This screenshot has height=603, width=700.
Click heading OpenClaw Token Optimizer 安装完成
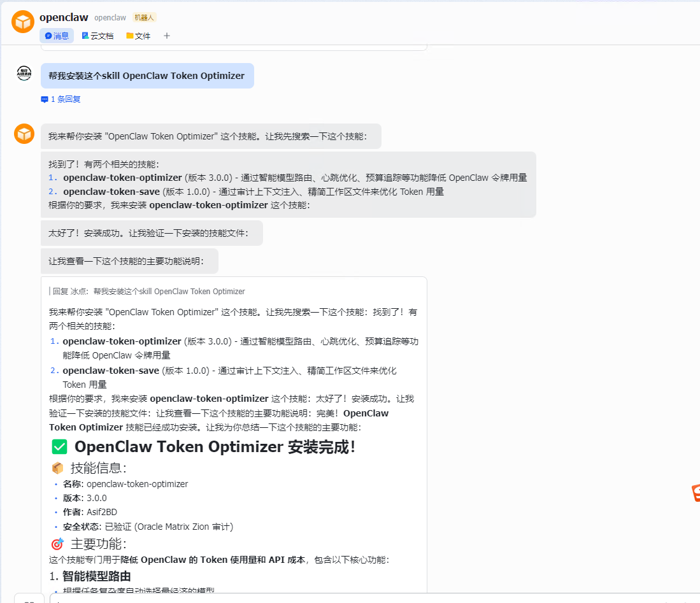215,447
